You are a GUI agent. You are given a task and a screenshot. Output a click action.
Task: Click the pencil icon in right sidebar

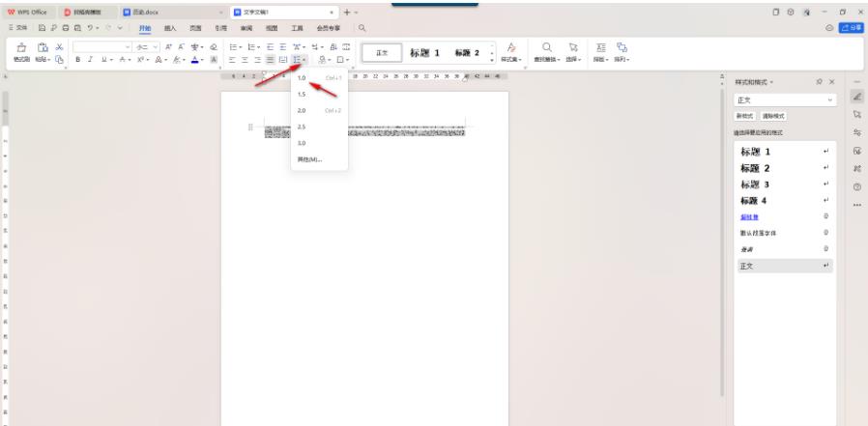click(x=857, y=97)
